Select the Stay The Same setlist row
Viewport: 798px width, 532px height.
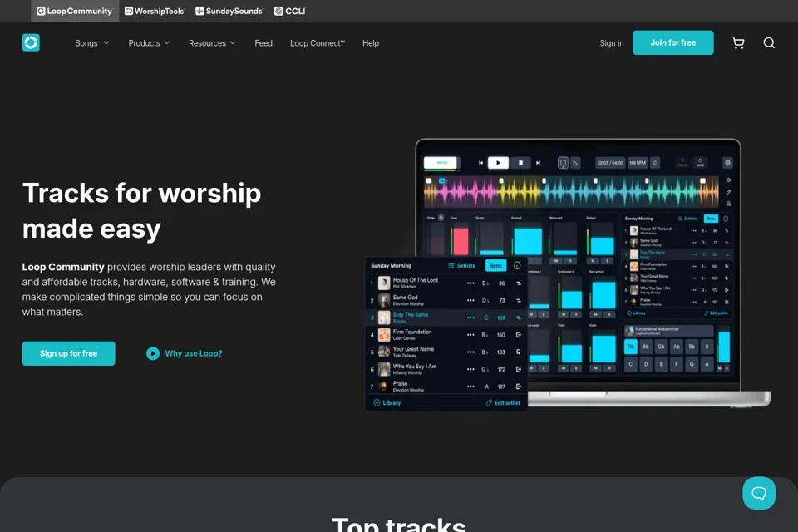click(x=446, y=318)
